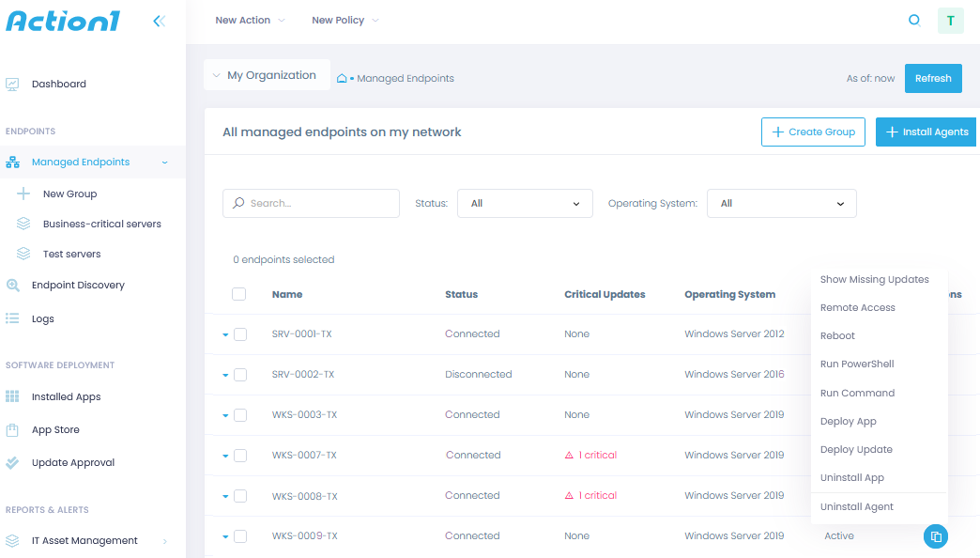This screenshot has width=980, height=558.
Task: Open the Status filter dropdown
Action: (x=525, y=203)
